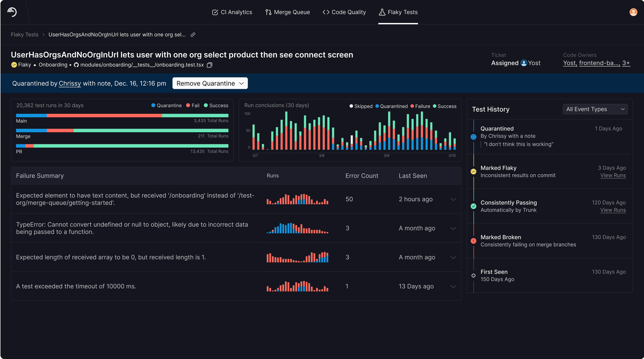Image resolution: width=644 pixels, height=359 pixels.
Task: Click the 'Runs' column header
Action: (x=272, y=176)
